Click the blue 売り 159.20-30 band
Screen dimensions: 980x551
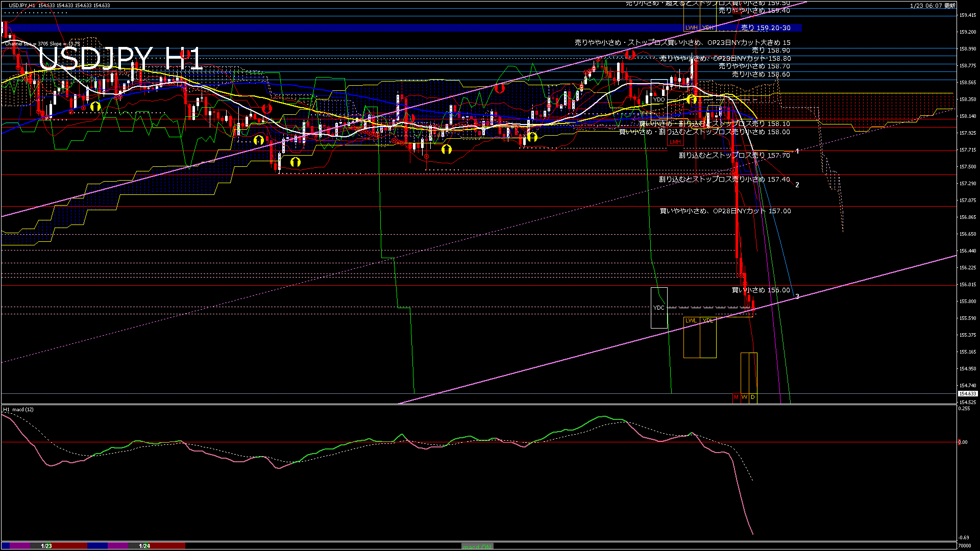point(357,28)
